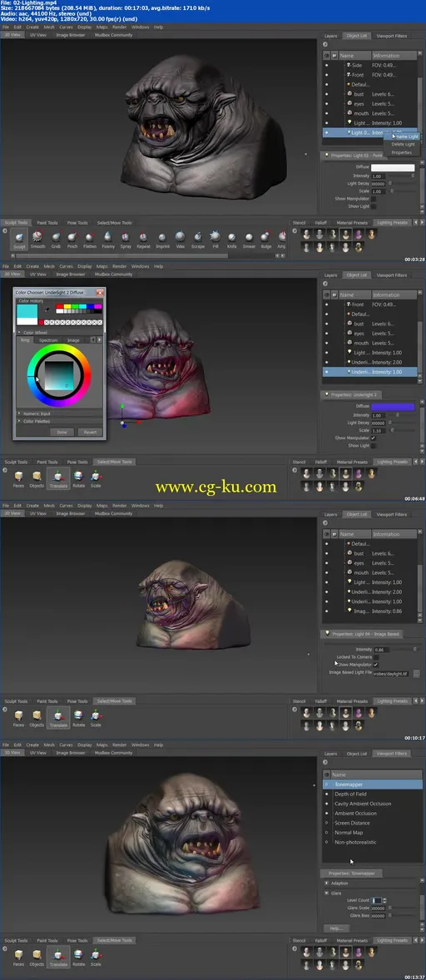Select the Wax sculpt tool
This screenshot has height=980, width=426.
point(180,240)
